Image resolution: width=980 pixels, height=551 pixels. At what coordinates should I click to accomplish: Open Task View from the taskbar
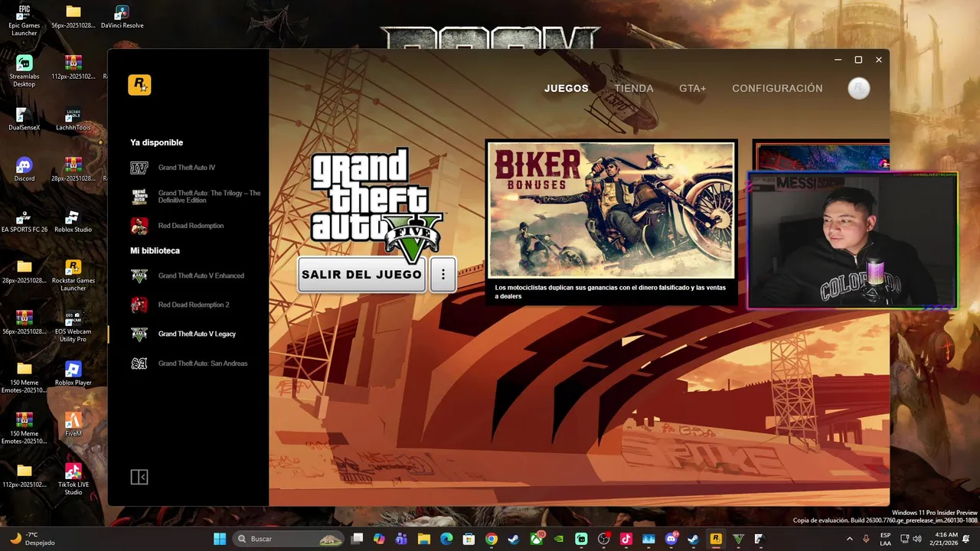357,539
